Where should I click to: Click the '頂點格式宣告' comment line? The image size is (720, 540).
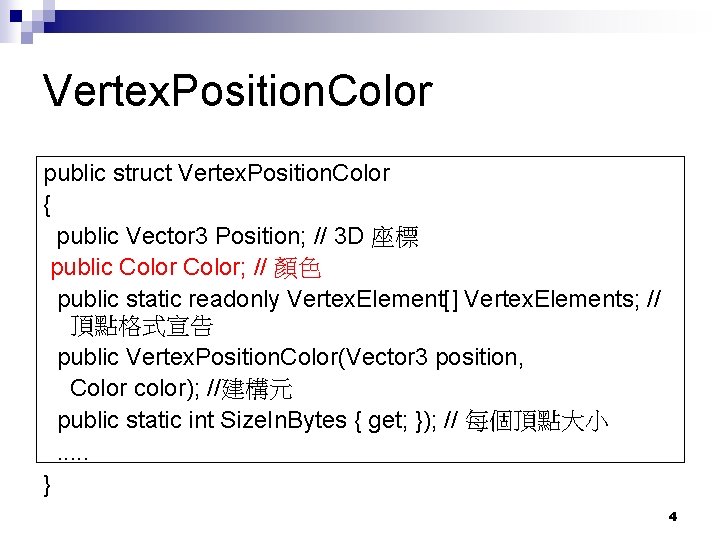point(140,327)
